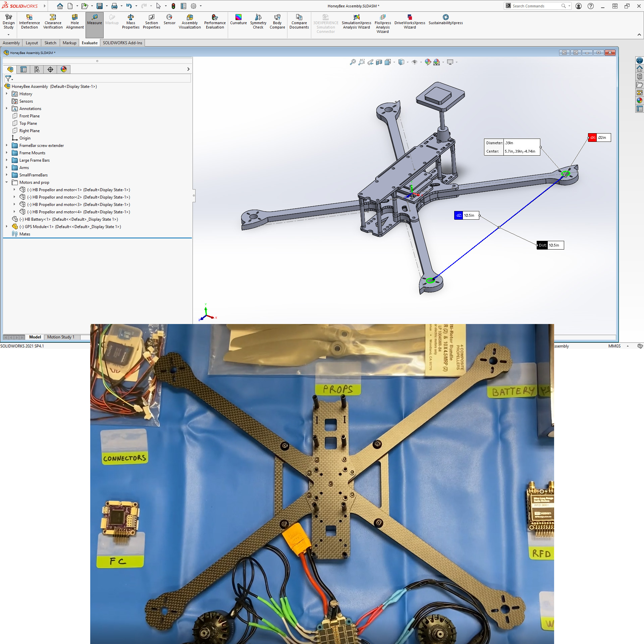Open Section Properties in the ribbon

[x=151, y=21]
